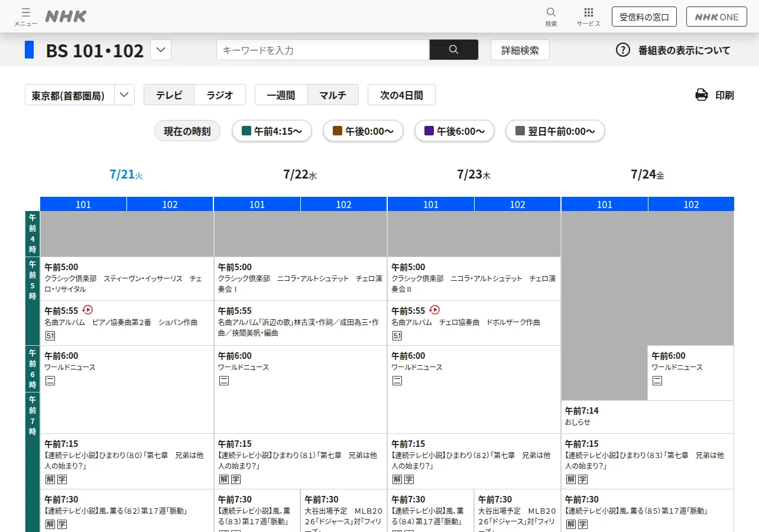The image size is (759, 532).
Task: Open 7/23 チェロ演奏会Ⅱ program
Action: [474, 278]
